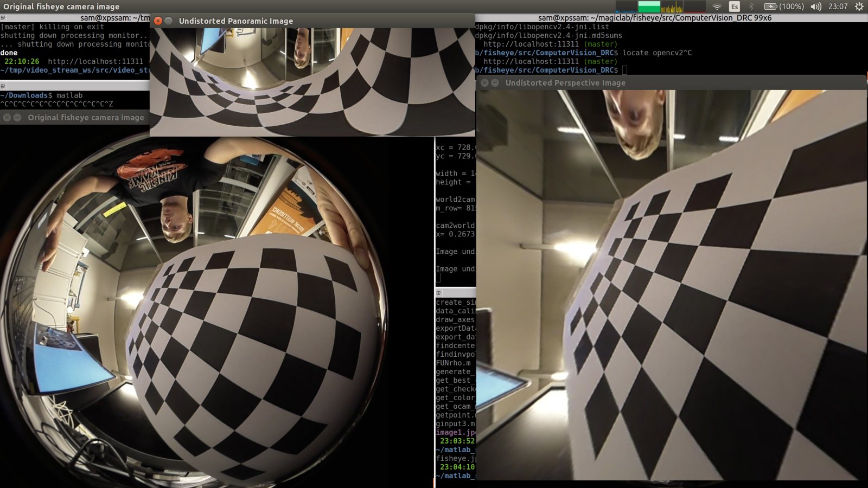868x488 pixels.
Task: Open the session power gear menu
Action: coord(859,7)
